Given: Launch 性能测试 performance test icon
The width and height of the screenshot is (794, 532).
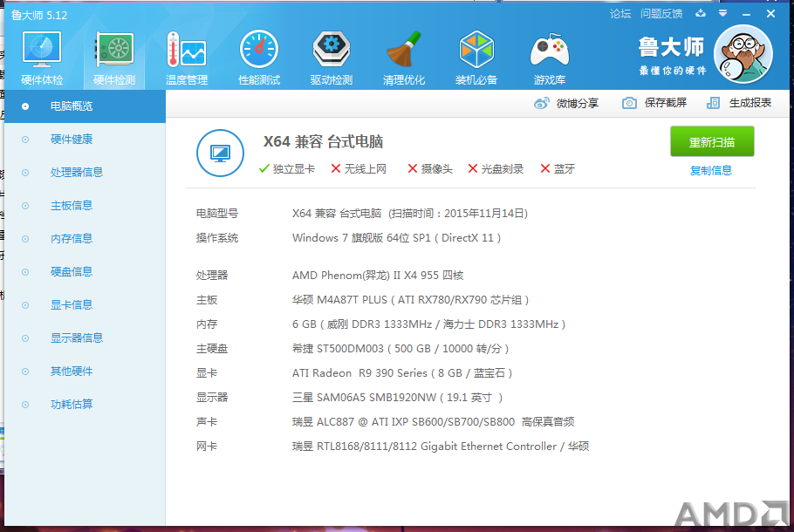Looking at the screenshot, I should [259, 58].
